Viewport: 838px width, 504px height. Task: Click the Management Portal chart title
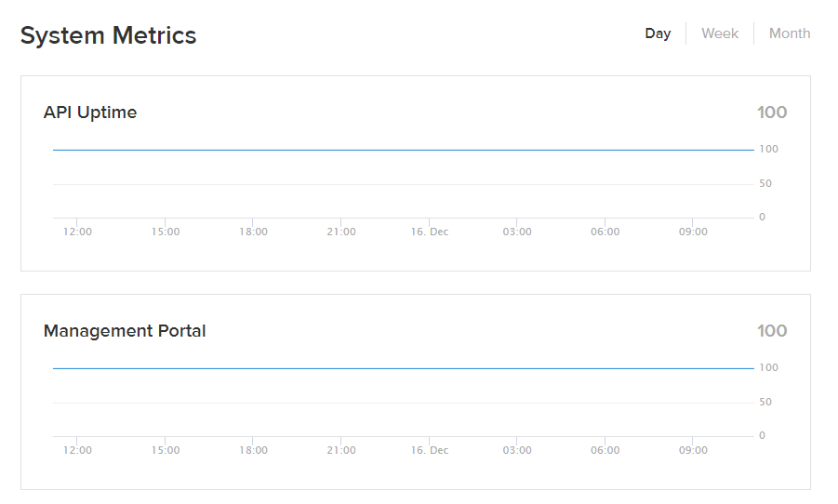[125, 331]
